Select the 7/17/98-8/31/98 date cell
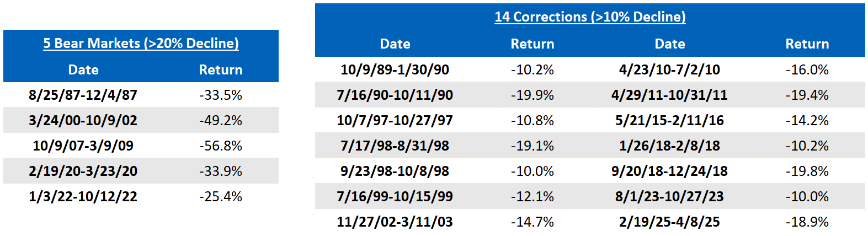 coord(395,146)
